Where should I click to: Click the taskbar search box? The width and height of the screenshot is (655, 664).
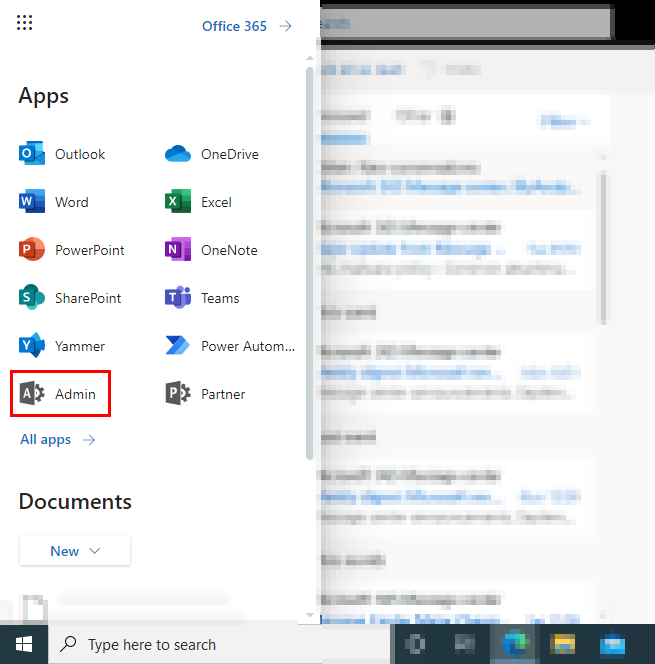click(218, 645)
